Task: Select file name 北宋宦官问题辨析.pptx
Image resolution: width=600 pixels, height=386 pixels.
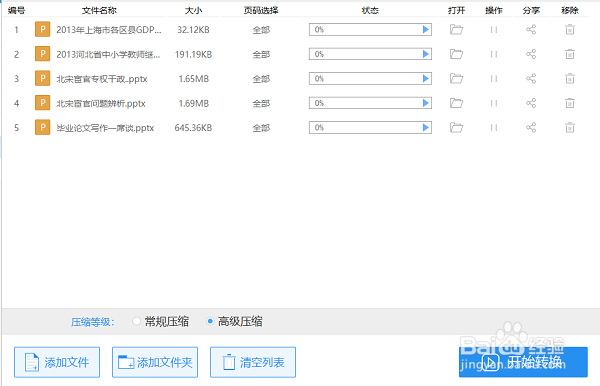Action: pyautogui.click(x=101, y=103)
